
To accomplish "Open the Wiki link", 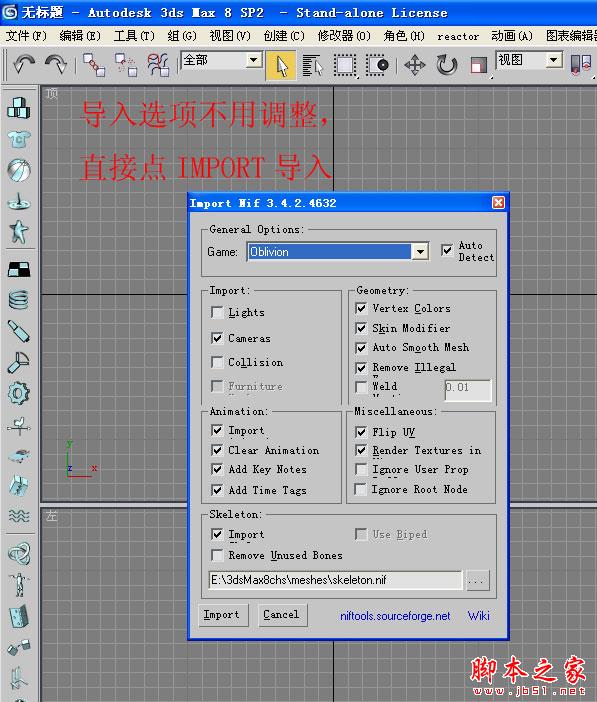I will coord(479,616).
